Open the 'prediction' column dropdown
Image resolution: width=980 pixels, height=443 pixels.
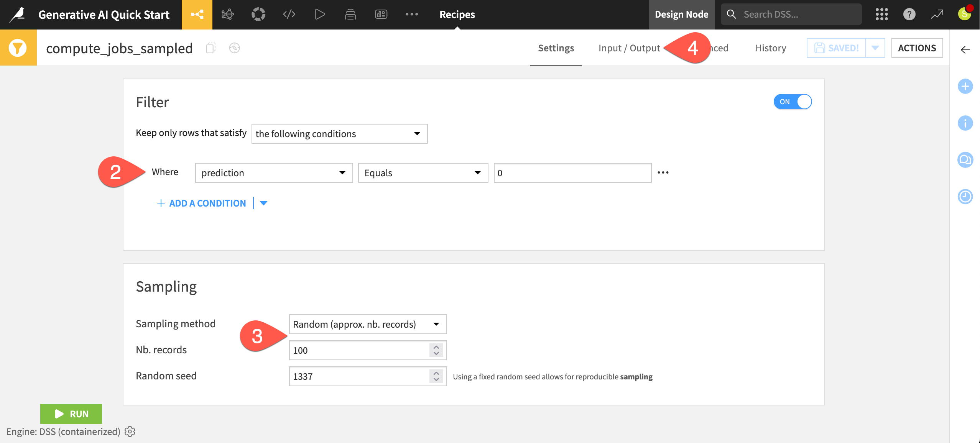point(273,173)
